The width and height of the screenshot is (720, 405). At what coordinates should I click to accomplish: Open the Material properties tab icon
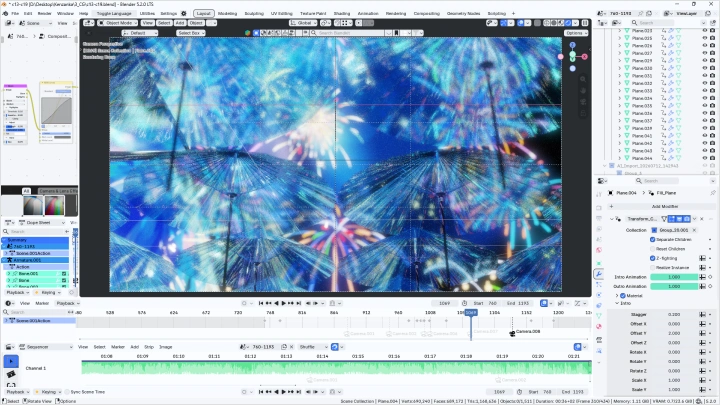599,326
